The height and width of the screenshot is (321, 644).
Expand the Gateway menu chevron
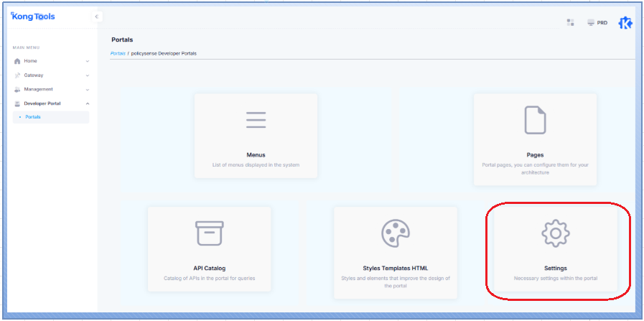coord(88,75)
